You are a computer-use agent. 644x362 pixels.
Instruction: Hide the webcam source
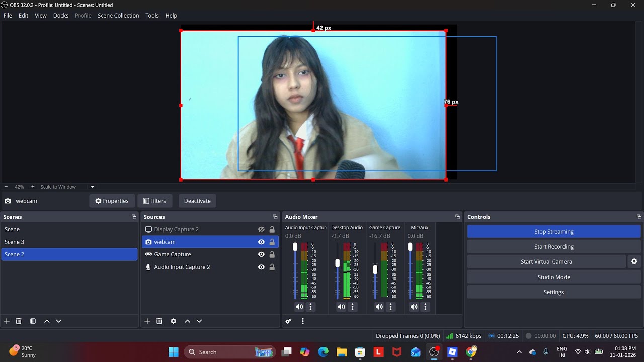(261, 242)
